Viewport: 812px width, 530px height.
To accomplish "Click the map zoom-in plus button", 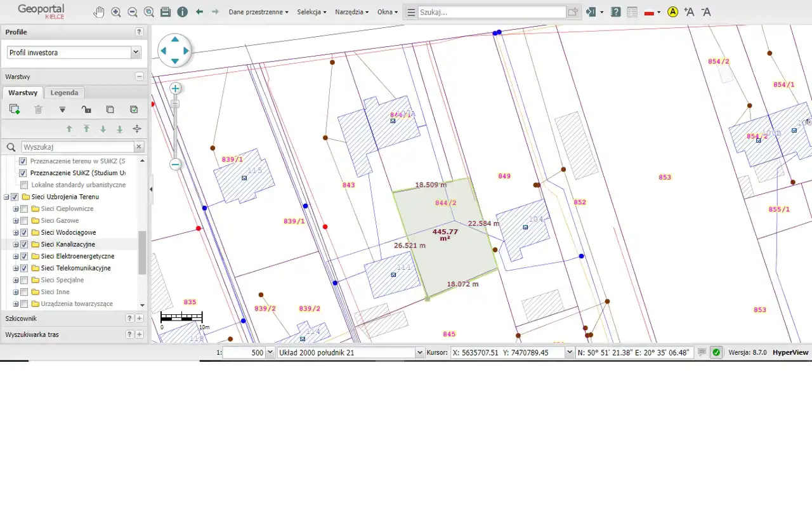I will (x=176, y=88).
